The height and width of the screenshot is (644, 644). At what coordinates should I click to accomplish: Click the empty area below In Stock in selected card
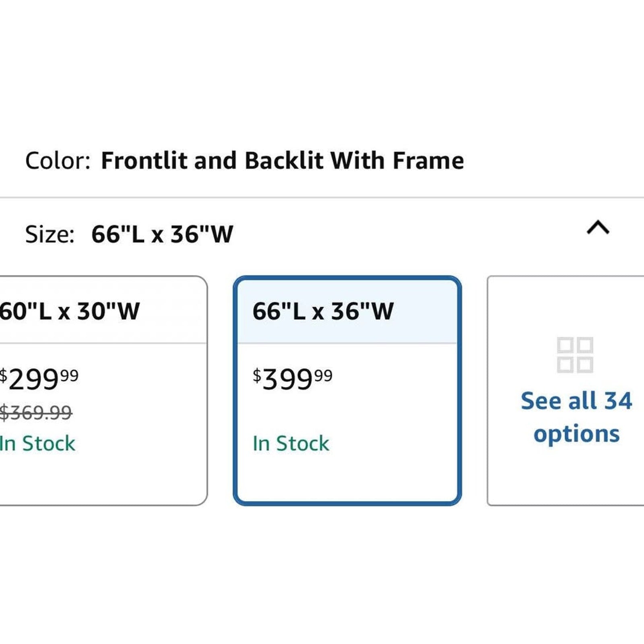[x=347, y=477]
